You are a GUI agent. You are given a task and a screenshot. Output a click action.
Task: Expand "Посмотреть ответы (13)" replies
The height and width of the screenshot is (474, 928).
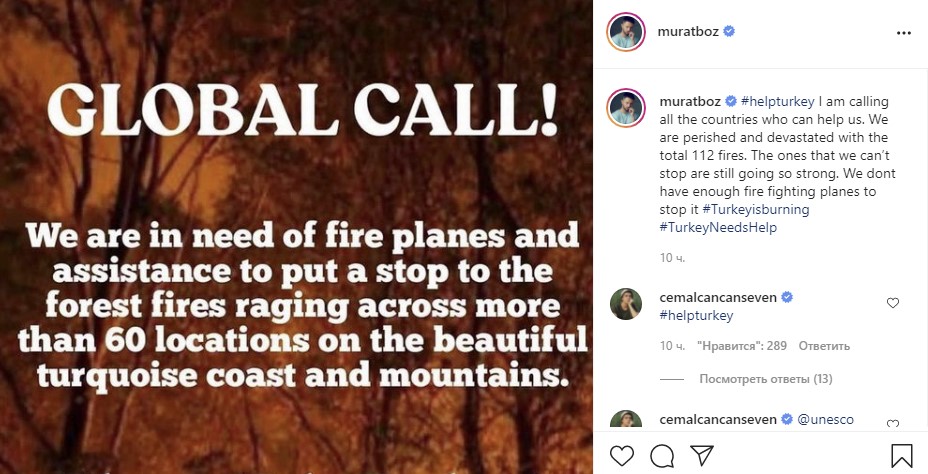[x=765, y=379]
